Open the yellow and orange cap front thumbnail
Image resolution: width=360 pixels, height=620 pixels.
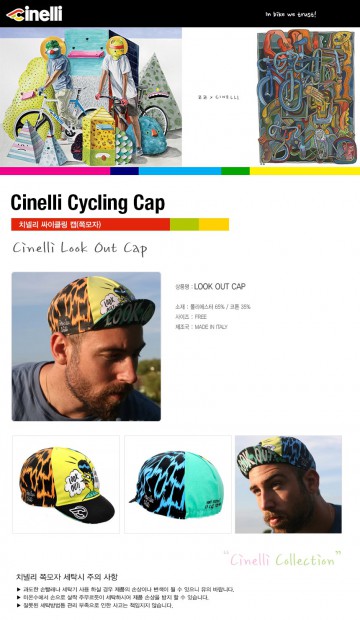66,484
